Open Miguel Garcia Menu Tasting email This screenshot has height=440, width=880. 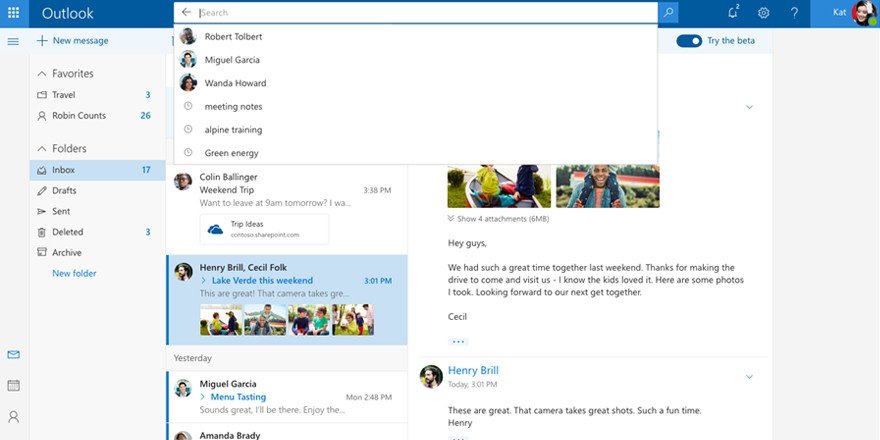287,397
